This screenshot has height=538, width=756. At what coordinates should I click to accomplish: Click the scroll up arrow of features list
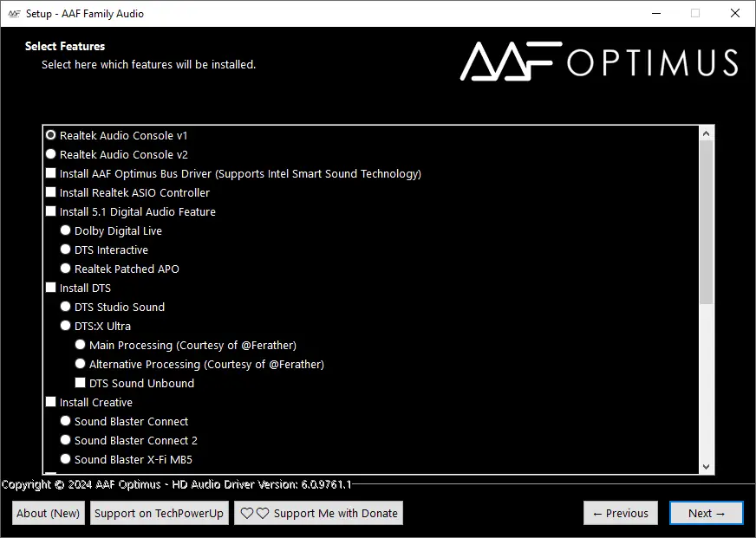coord(707,133)
